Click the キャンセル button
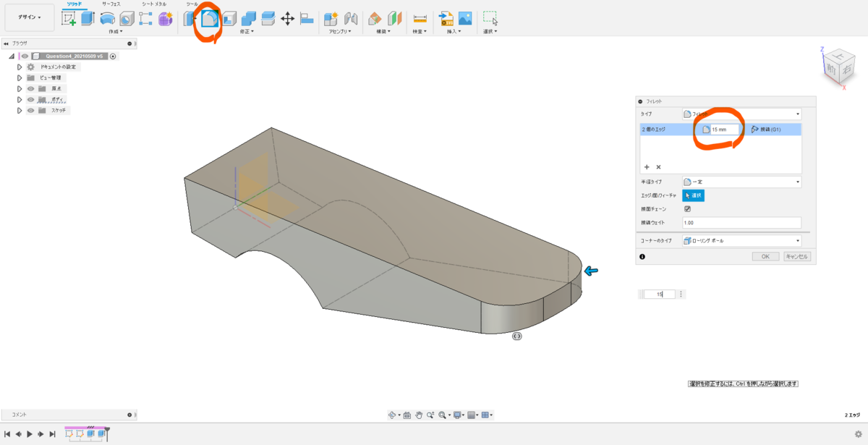The height and width of the screenshot is (445, 868). coord(797,256)
